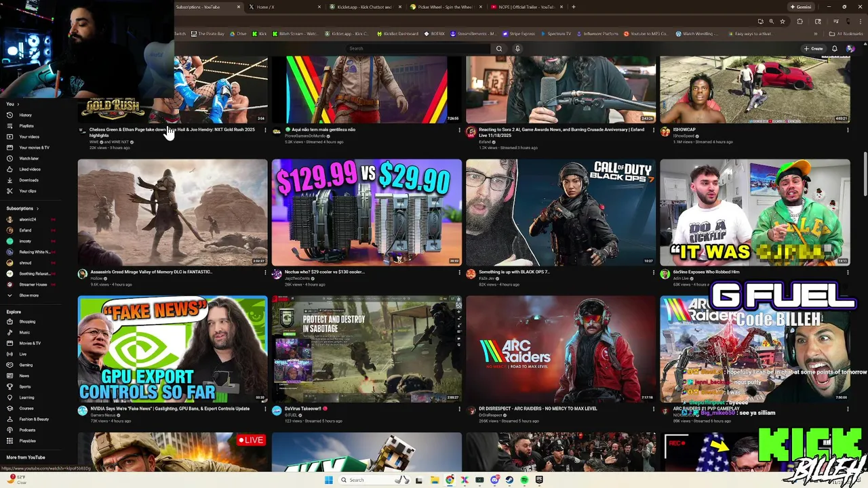Play Noctua $129.99 vs $29.90 video thumbnail
Image resolution: width=868 pixels, height=488 pixels.
click(x=366, y=212)
